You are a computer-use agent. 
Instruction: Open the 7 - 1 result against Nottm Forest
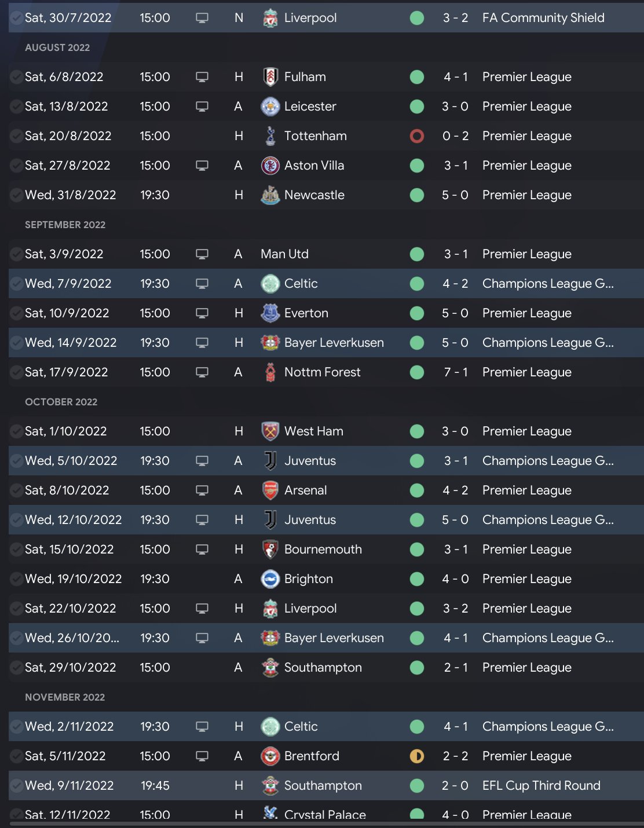(455, 372)
